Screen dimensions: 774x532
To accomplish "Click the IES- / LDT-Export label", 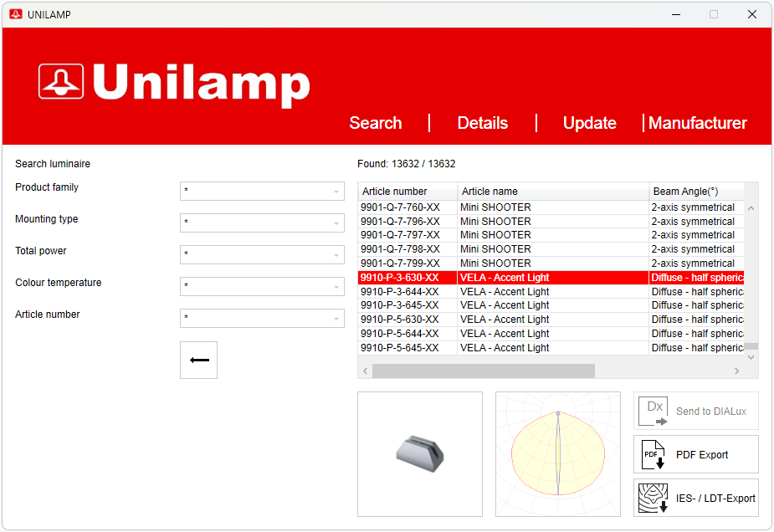I will (715, 499).
